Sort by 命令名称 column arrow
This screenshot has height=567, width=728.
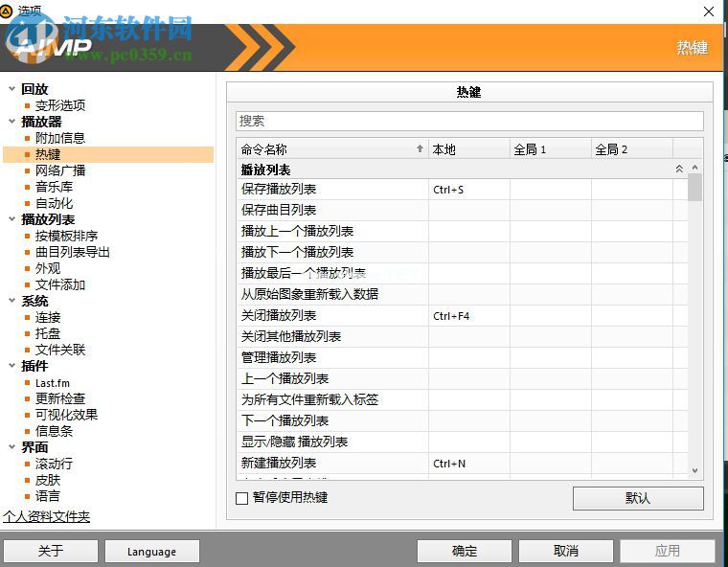[420, 148]
